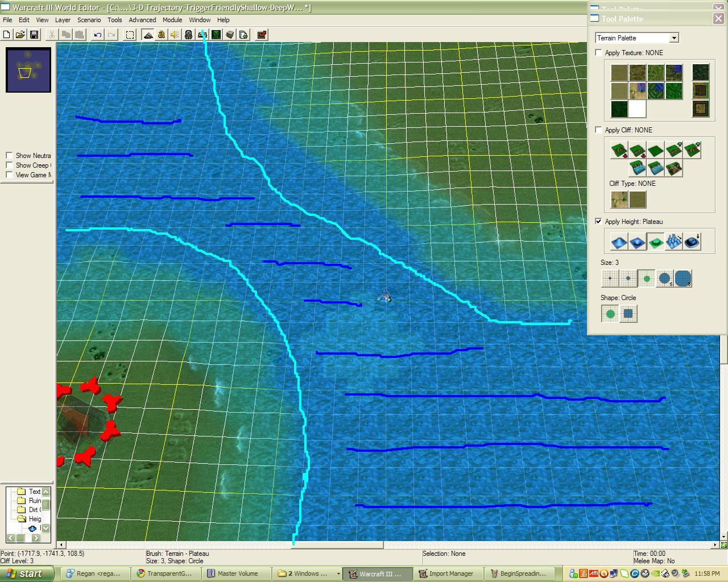Collapse the Heig folder in tree
728x582 pixels.
[22, 519]
